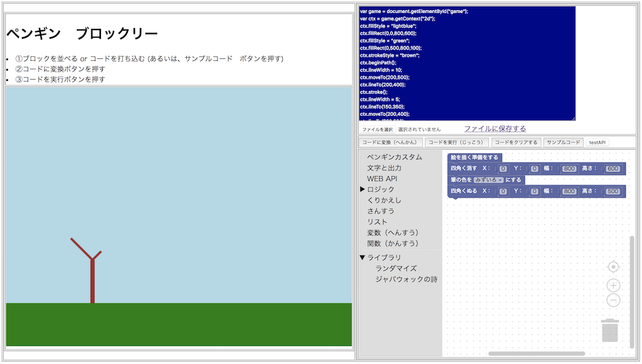
Task: Run the code with コードを実行（じっこう）
Action: tap(456, 142)
